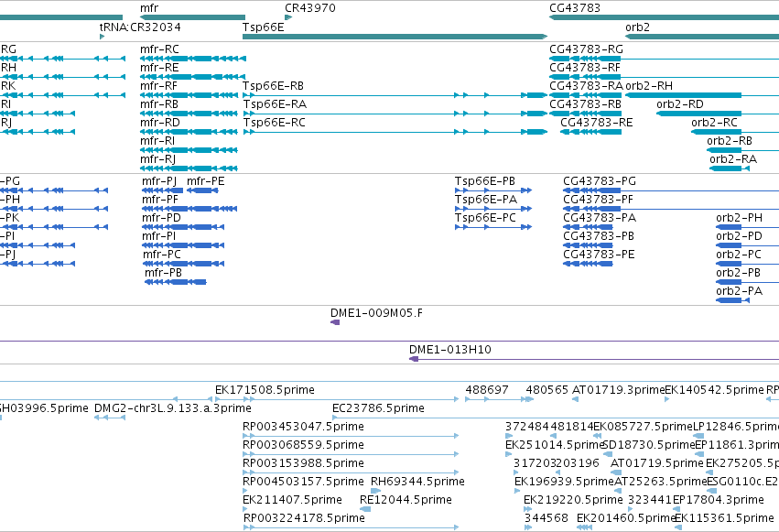Select transcript orb2-RA label
This screenshot has width=779, height=532.
pos(733,159)
